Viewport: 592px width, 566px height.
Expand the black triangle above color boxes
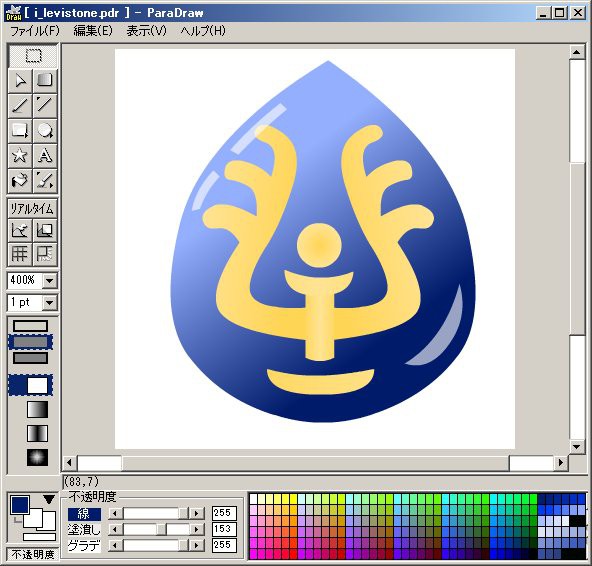pos(49,499)
